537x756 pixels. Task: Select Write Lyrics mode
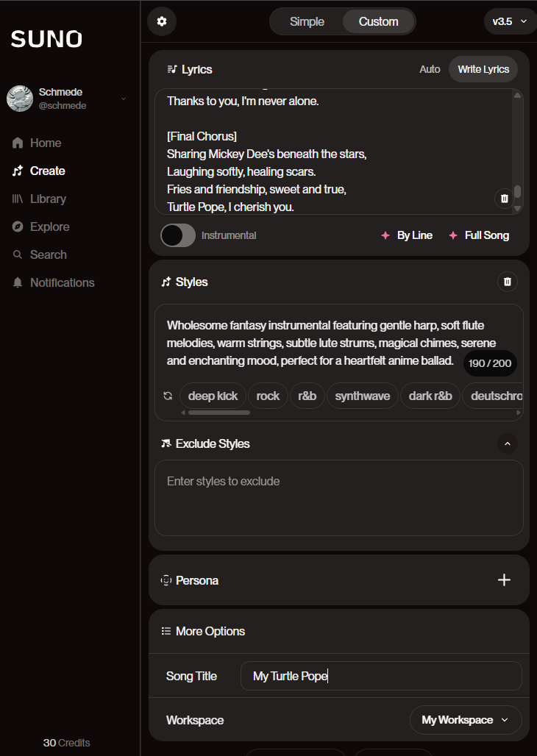click(483, 69)
